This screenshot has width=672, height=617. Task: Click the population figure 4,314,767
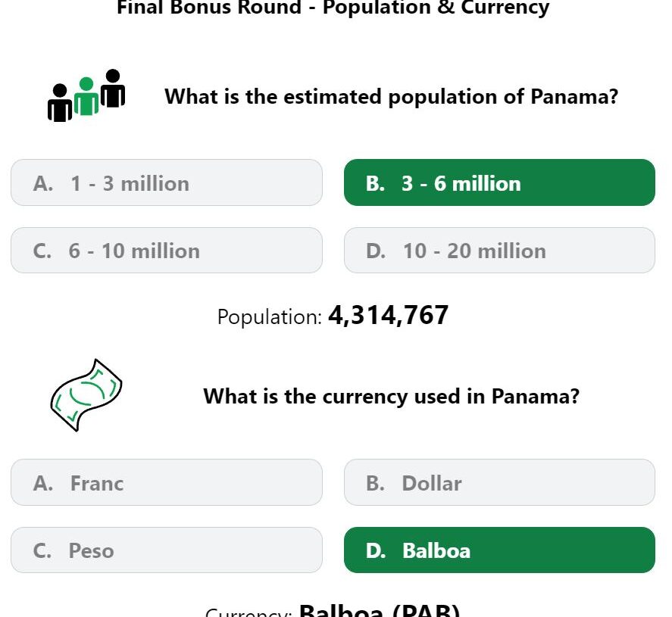pyautogui.click(x=389, y=316)
